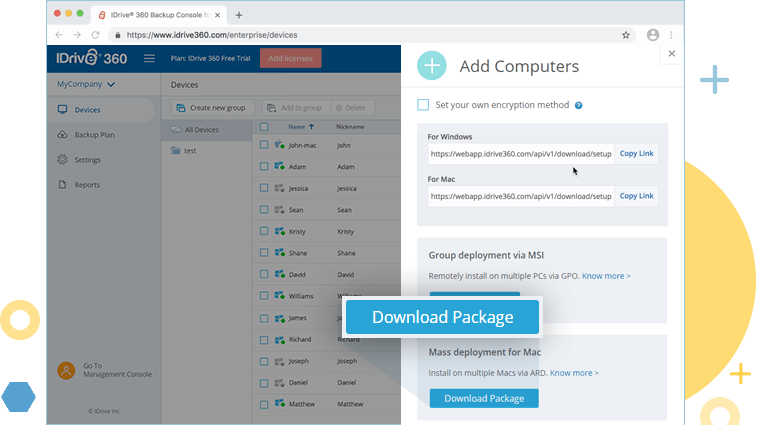The image size is (760, 425).
Task: Click the Add to group button
Action: click(x=296, y=108)
